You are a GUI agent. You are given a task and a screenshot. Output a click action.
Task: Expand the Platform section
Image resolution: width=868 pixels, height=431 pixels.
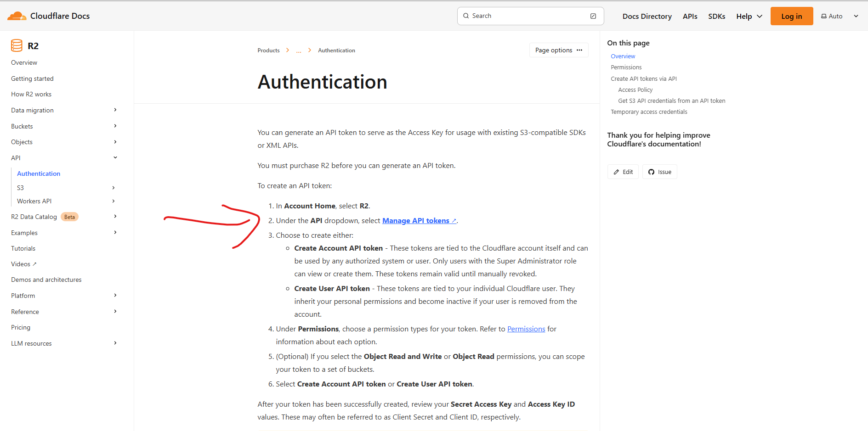(x=115, y=295)
